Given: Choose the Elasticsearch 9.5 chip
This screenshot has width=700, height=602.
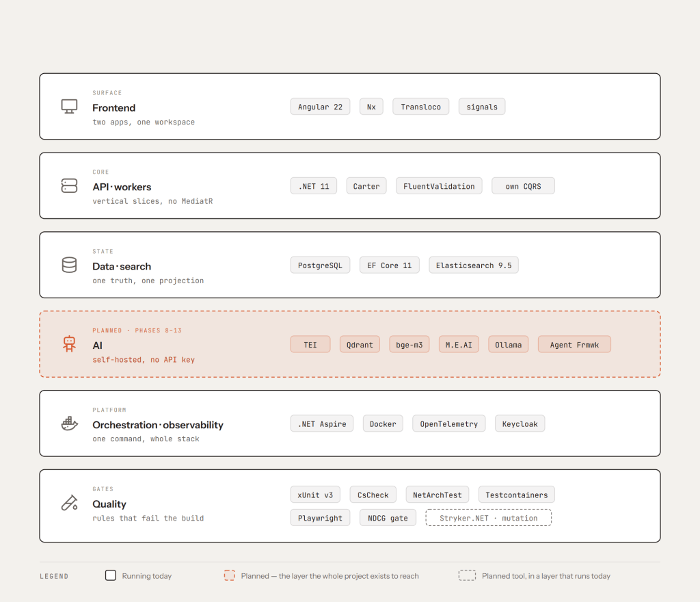Looking at the screenshot, I should click(474, 265).
